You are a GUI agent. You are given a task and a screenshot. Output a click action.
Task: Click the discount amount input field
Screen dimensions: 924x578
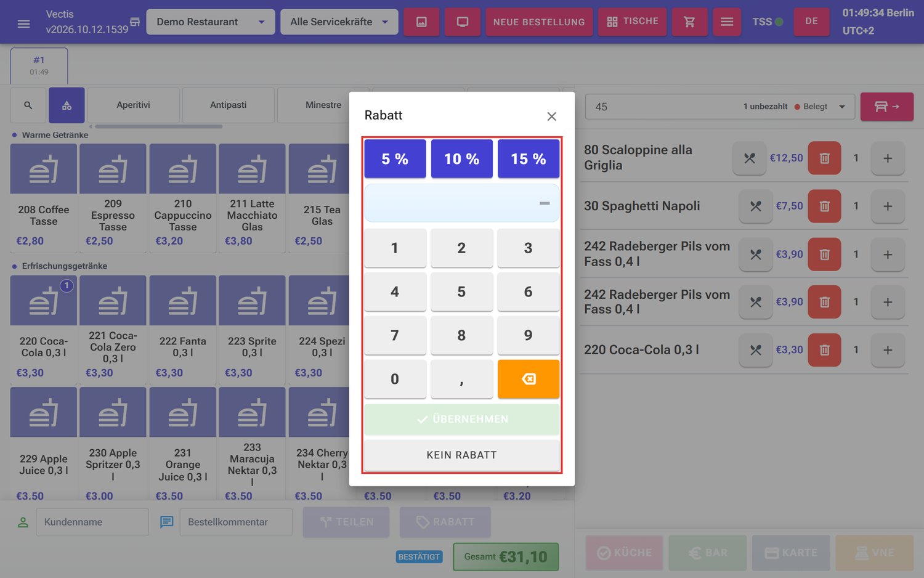(x=461, y=203)
